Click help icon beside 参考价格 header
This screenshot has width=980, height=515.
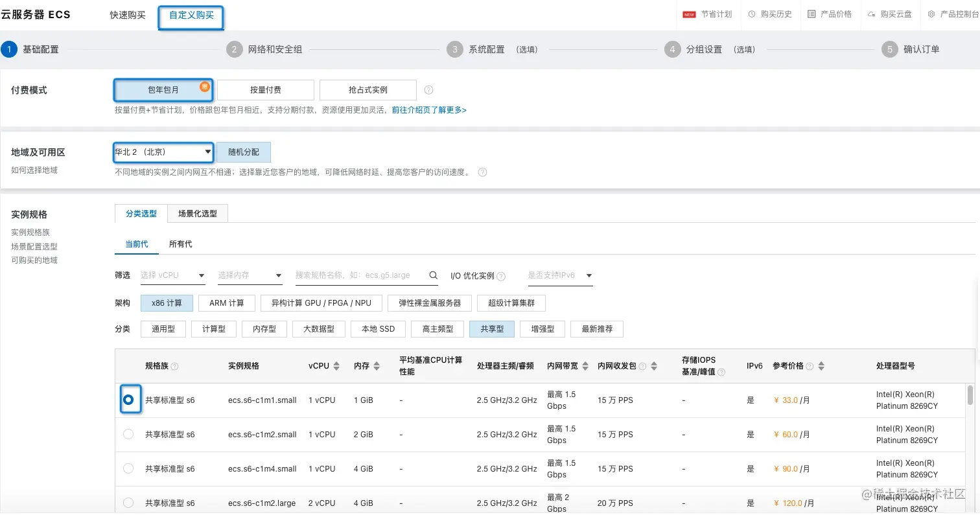809,366
